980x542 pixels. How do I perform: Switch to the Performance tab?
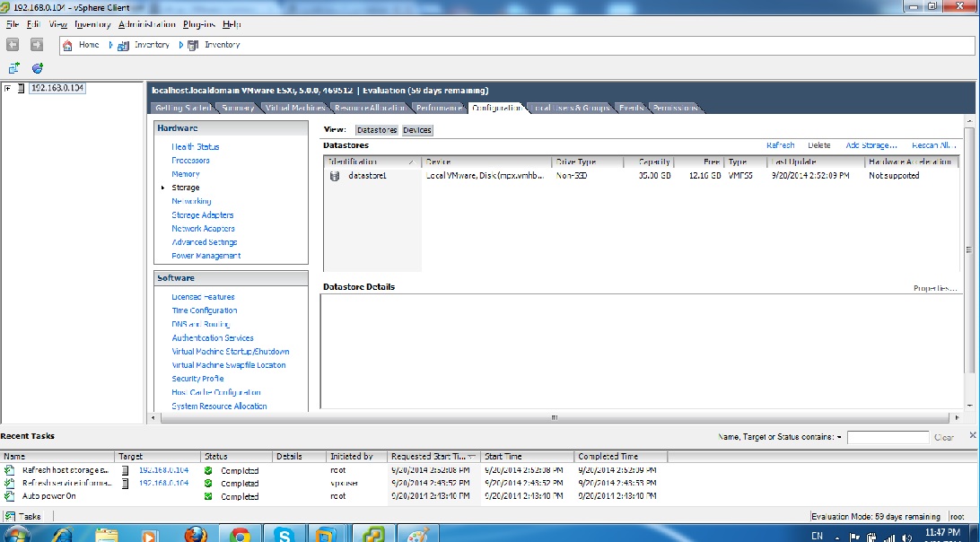440,109
